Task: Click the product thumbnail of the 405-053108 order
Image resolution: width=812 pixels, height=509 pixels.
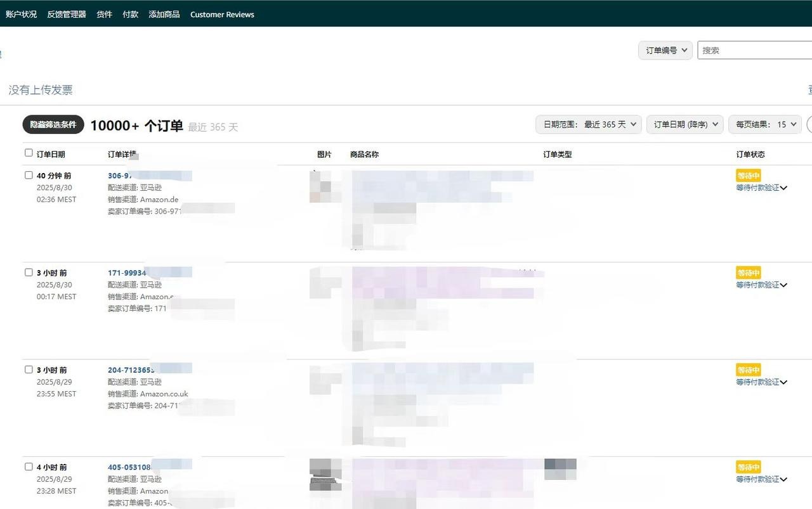Action: (x=325, y=475)
